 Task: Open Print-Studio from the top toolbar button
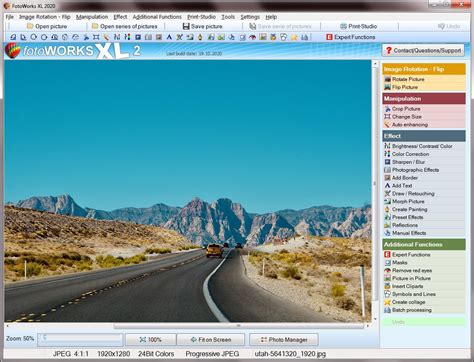(x=358, y=26)
